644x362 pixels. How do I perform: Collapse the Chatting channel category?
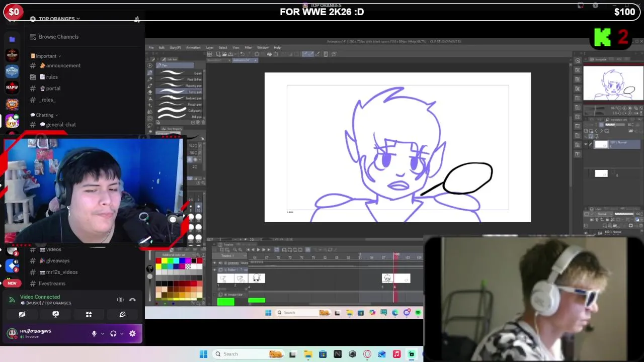pos(44,115)
